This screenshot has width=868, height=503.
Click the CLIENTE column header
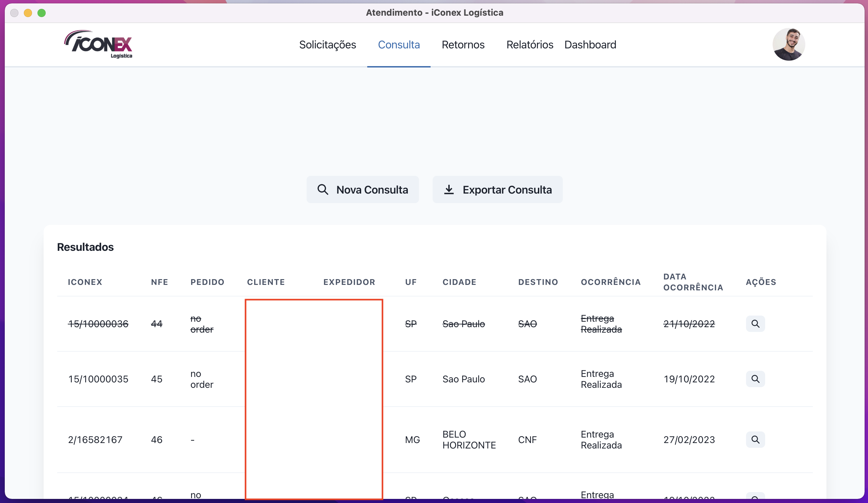pos(266,282)
